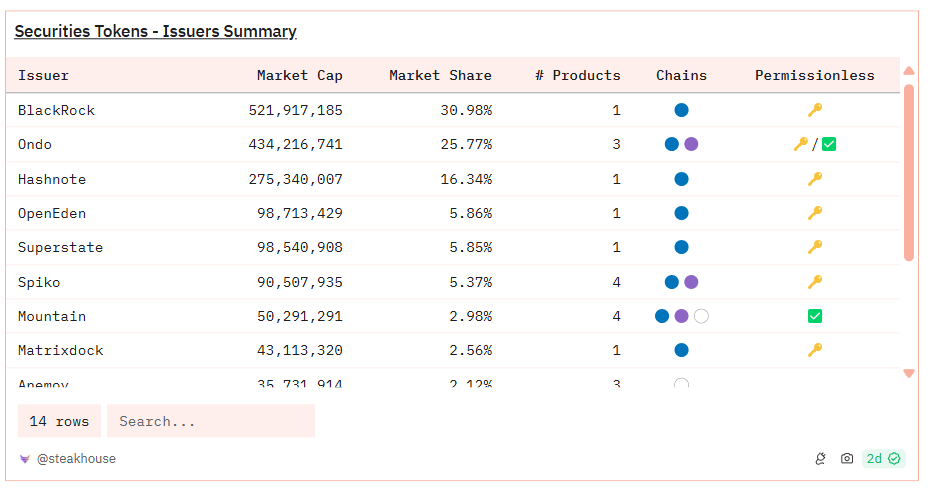Click market share value 16.34%
The width and height of the screenshot is (928, 489).
pos(466,179)
